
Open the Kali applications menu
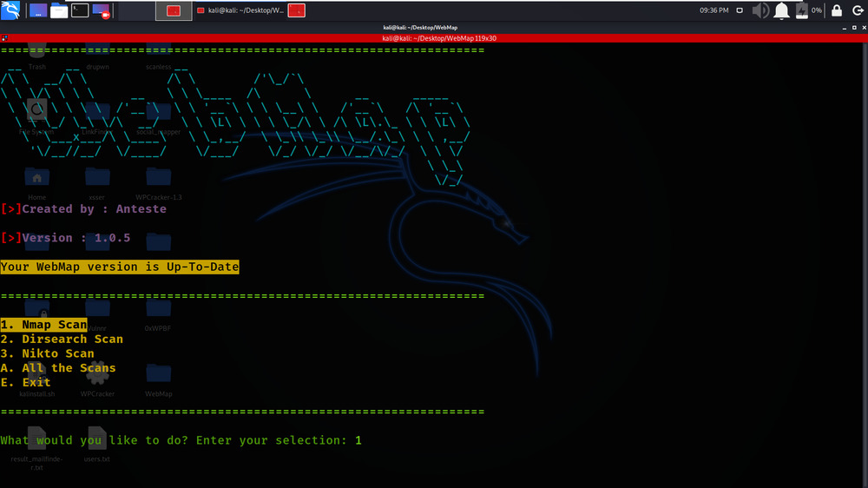coord(10,10)
